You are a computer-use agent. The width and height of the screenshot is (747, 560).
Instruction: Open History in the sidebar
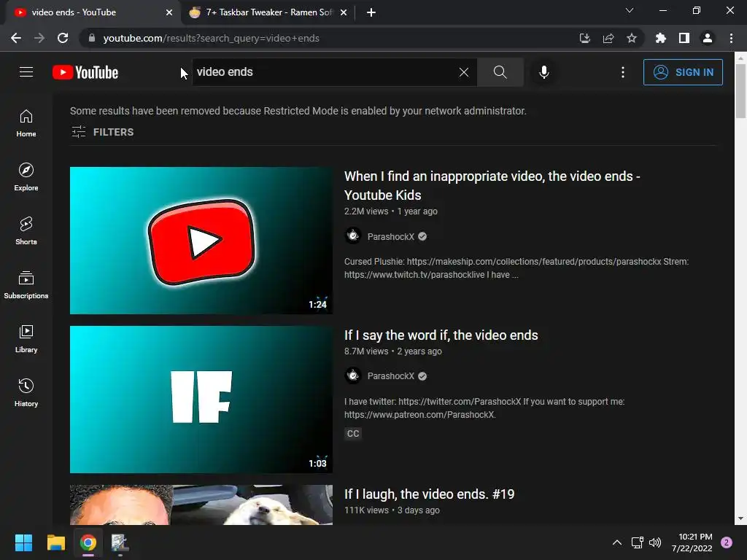tap(26, 392)
